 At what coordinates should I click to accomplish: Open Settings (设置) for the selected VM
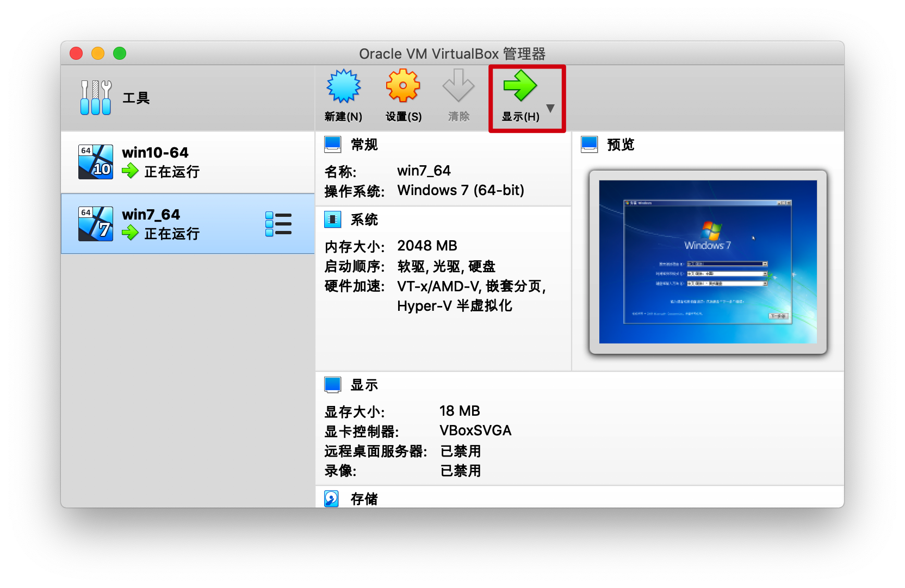(x=403, y=96)
